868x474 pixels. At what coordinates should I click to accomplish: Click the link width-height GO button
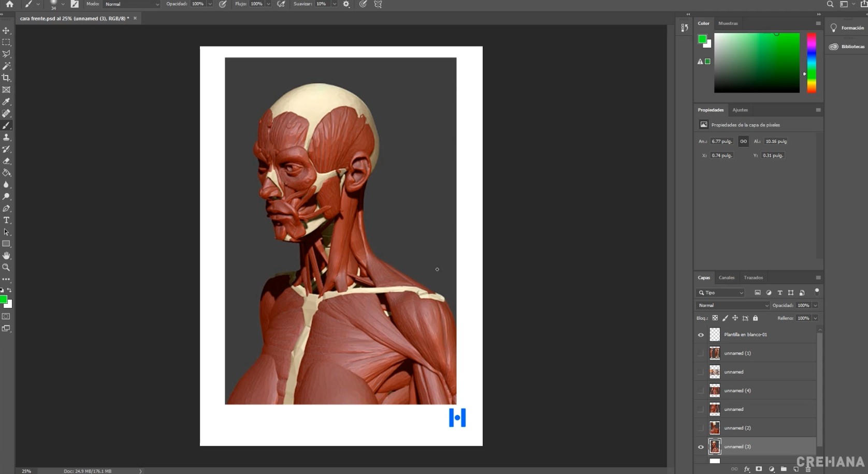tap(744, 141)
